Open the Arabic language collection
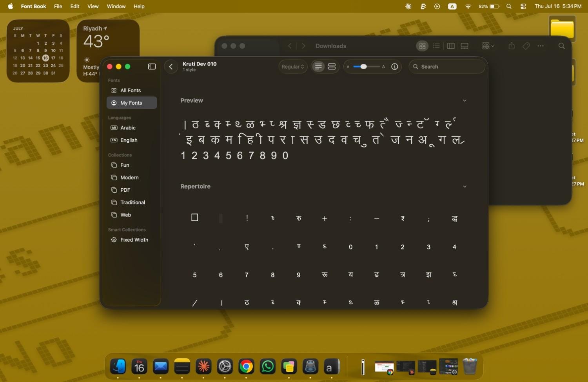The height and width of the screenshot is (382, 588). coord(132,128)
